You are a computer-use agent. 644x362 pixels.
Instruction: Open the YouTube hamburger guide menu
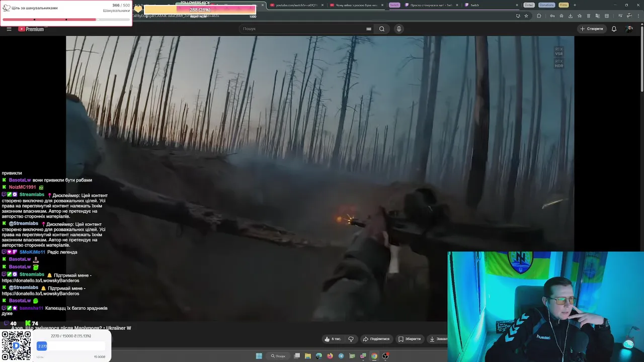point(9,29)
